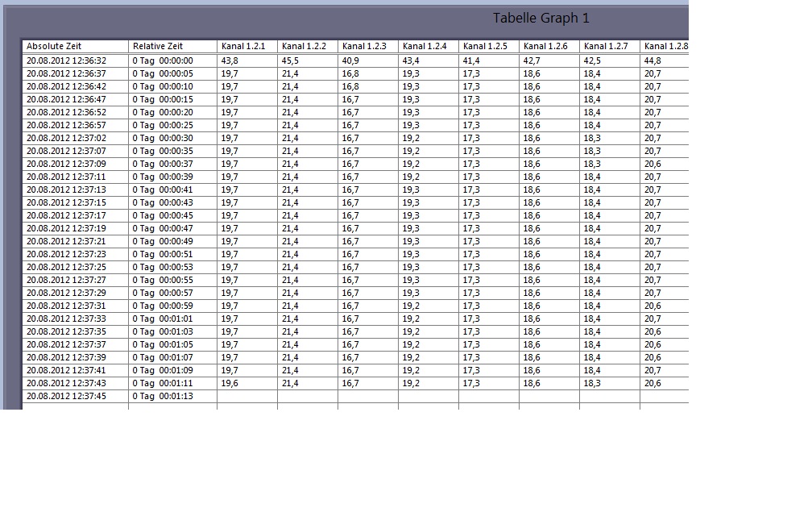Screen dimensions: 812x508
Task: Click the Absolute Zeit column header
Action: [x=76, y=46]
